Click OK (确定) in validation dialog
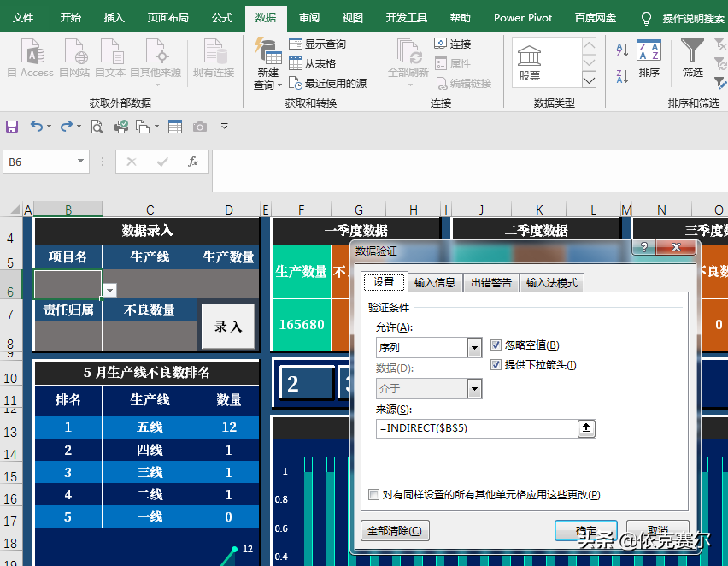 586,530
